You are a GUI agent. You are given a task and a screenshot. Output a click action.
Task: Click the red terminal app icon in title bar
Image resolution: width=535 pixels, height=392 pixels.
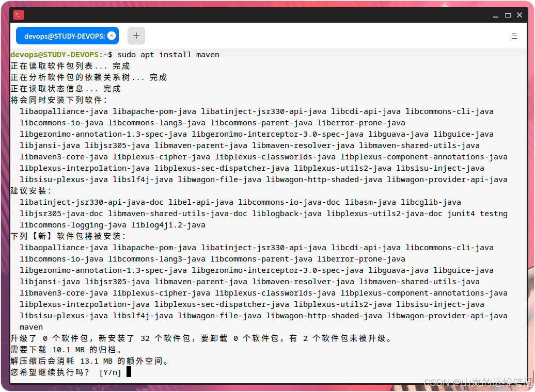[19, 15]
